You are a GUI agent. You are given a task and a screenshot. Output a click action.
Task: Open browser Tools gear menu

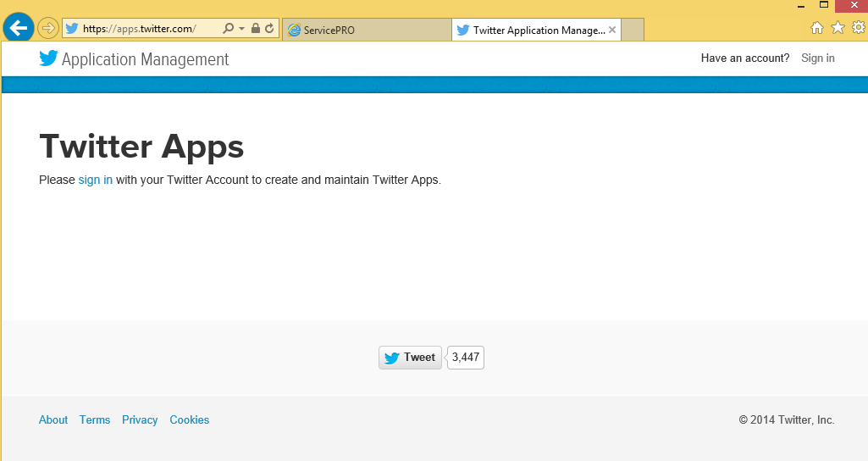[858, 28]
